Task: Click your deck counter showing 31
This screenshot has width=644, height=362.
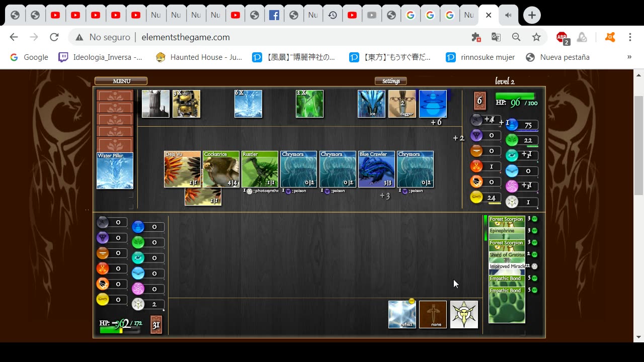Action: click(156, 325)
